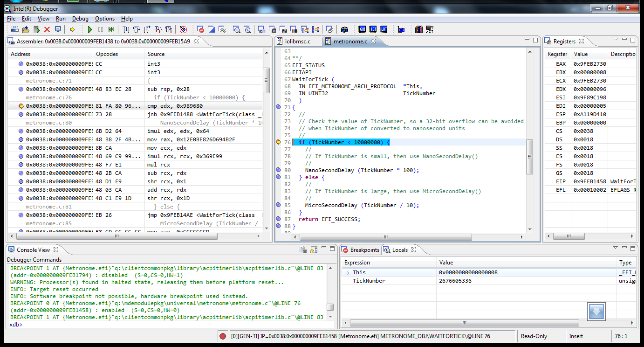Toggle the breakpoint marker on source line 85
This screenshot has width=644, height=347.
pos(278,205)
